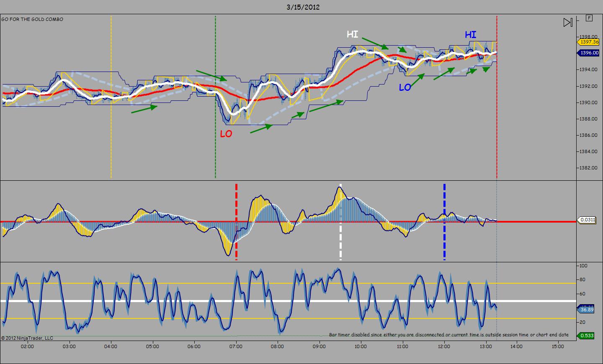Click the 60 level on oscillator scale

tap(583, 294)
